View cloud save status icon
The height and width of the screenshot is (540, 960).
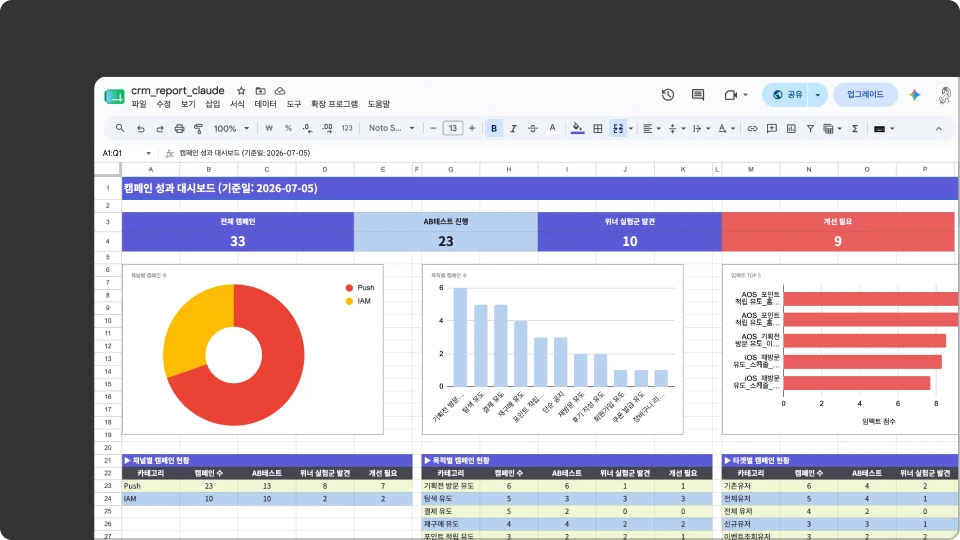coord(280,91)
